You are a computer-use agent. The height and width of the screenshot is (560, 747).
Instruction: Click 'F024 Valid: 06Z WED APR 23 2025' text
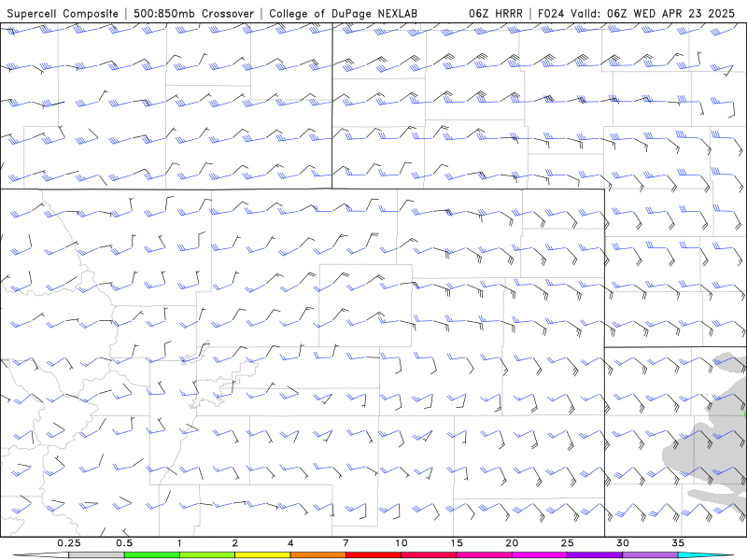coord(636,13)
